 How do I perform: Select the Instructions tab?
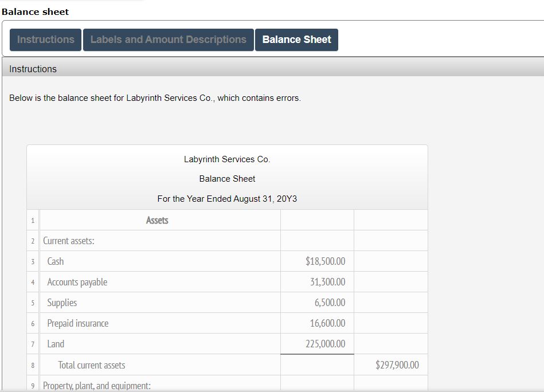point(45,40)
